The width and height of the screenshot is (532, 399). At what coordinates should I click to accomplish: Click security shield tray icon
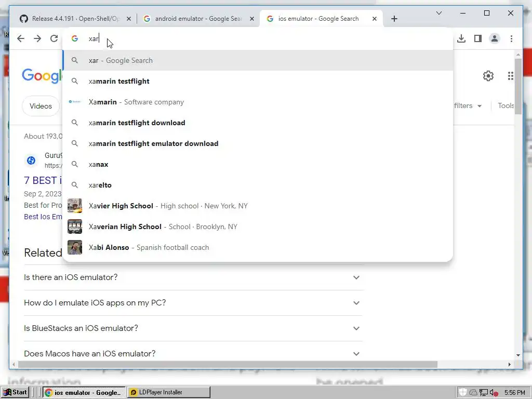point(462,392)
